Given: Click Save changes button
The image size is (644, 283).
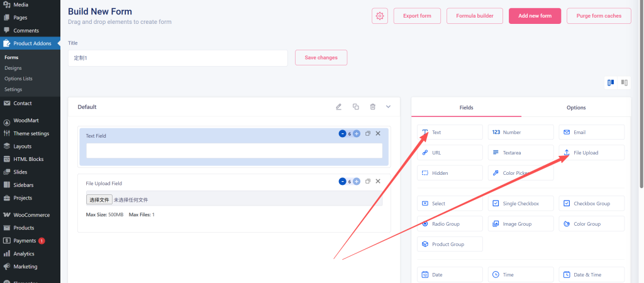Looking at the screenshot, I should (321, 58).
